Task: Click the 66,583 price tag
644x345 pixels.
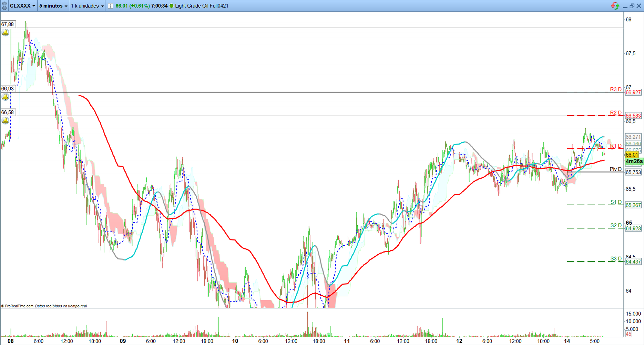Action: 633,116
